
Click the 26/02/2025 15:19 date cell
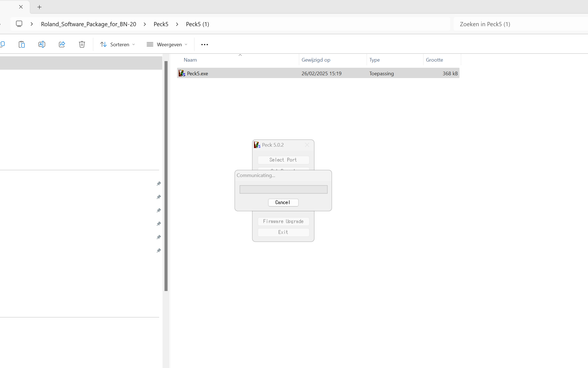coord(321,73)
